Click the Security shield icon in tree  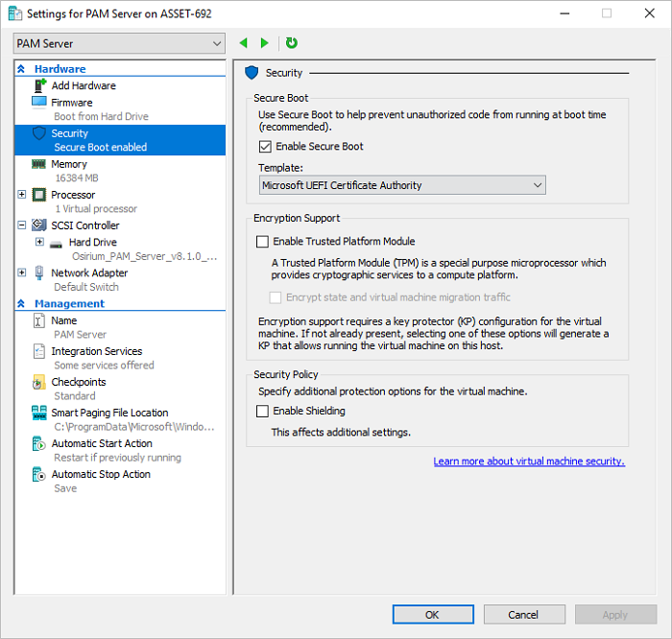[x=39, y=133]
